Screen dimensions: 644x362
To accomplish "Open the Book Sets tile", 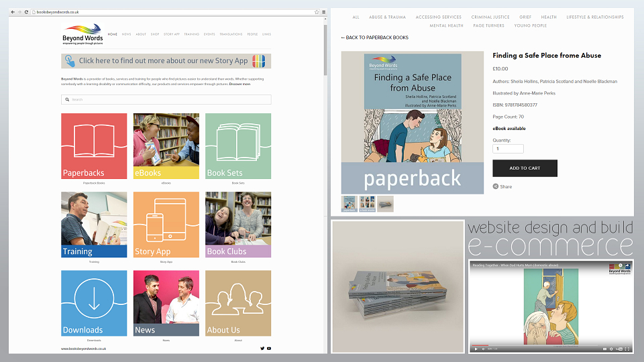I will pos(238,146).
